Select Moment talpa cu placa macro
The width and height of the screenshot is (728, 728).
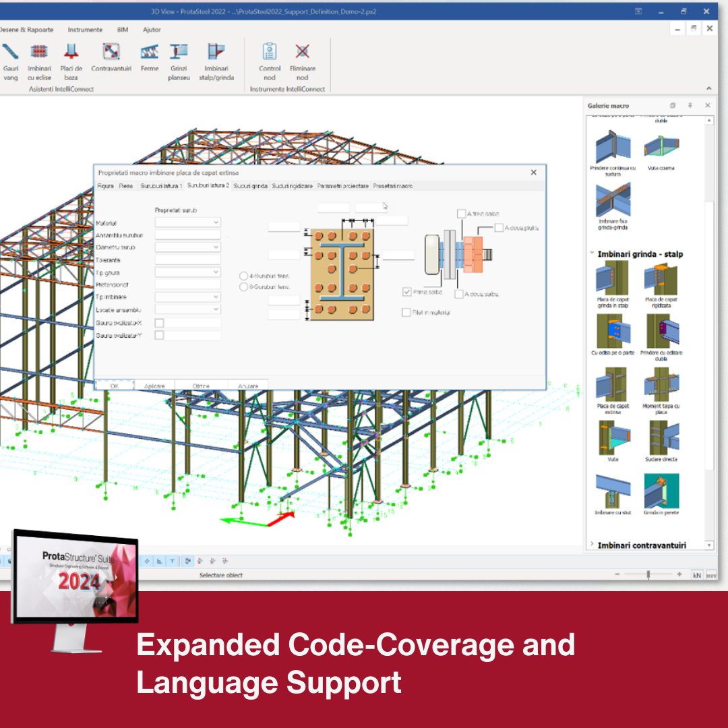point(661,391)
